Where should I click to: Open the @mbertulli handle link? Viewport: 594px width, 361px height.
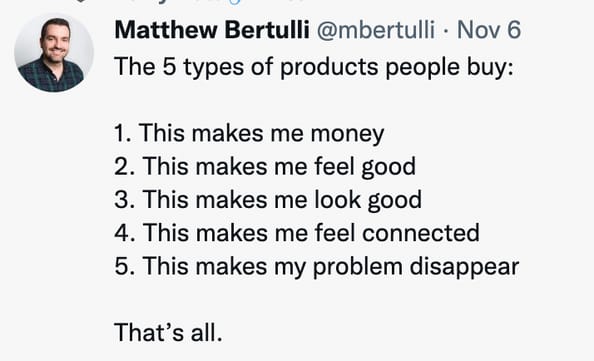pos(375,30)
